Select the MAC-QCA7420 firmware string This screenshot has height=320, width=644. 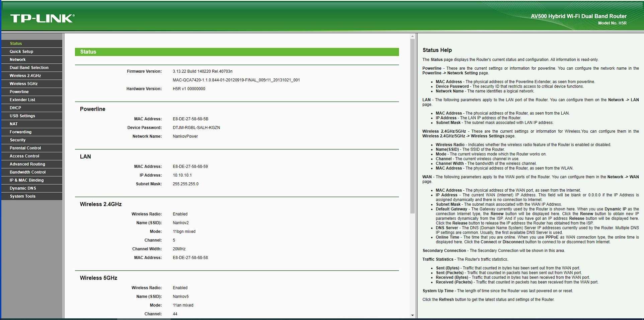point(236,80)
